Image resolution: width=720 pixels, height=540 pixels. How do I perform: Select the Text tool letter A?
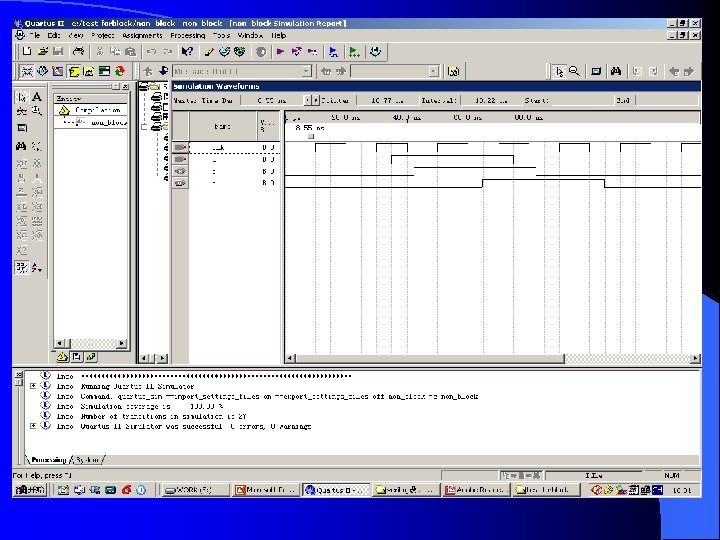(37, 96)
